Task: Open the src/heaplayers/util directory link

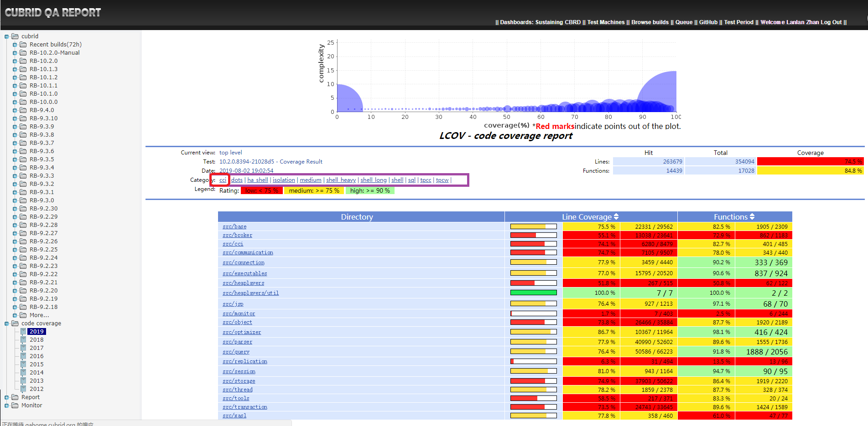Action: pos(250,293)
